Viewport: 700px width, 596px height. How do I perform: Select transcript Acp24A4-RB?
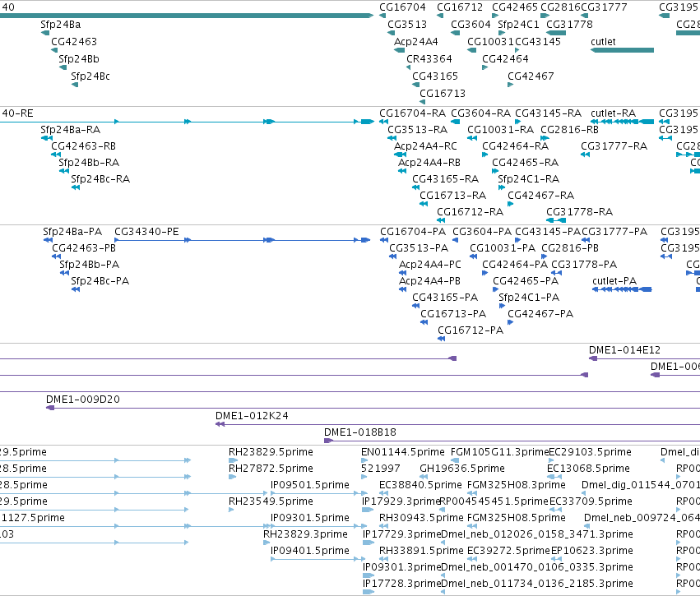(429, 163)
